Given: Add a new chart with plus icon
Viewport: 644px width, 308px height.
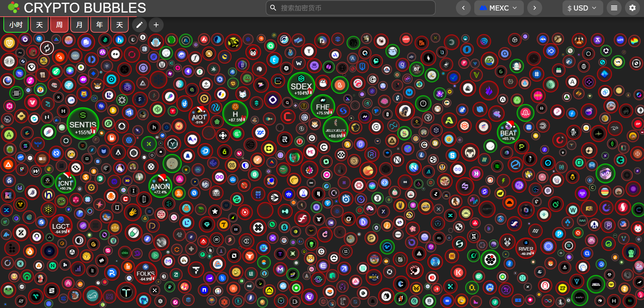Looking at the screenshot, I should click(x=156, y=25).
